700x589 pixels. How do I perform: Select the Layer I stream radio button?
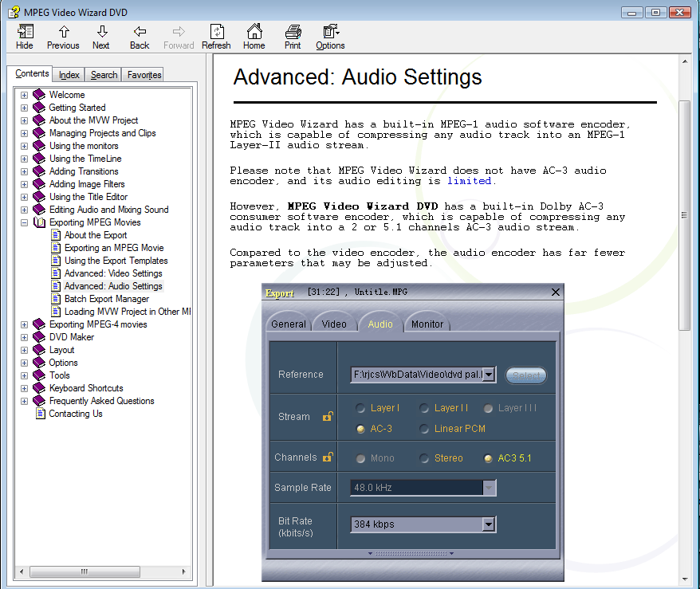(361, 408)
